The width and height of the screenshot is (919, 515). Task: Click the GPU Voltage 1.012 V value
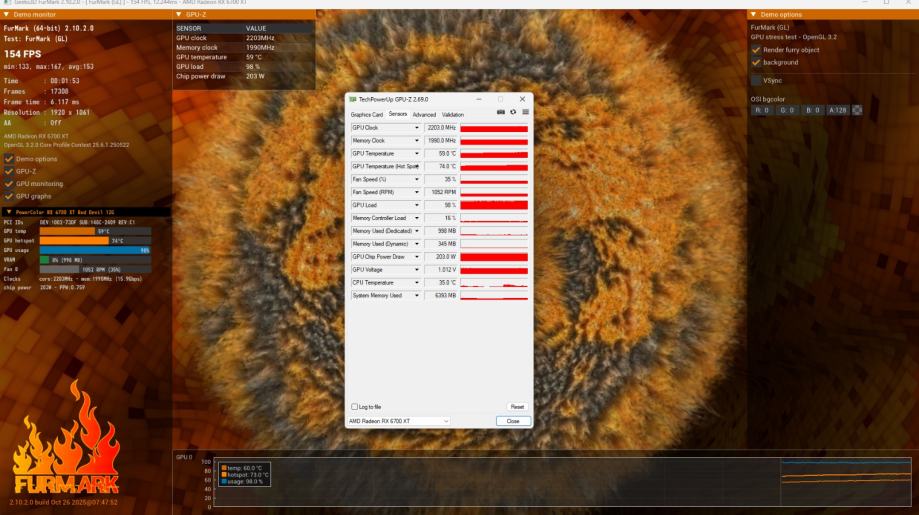pyautogui.click(x=441, y=270)
